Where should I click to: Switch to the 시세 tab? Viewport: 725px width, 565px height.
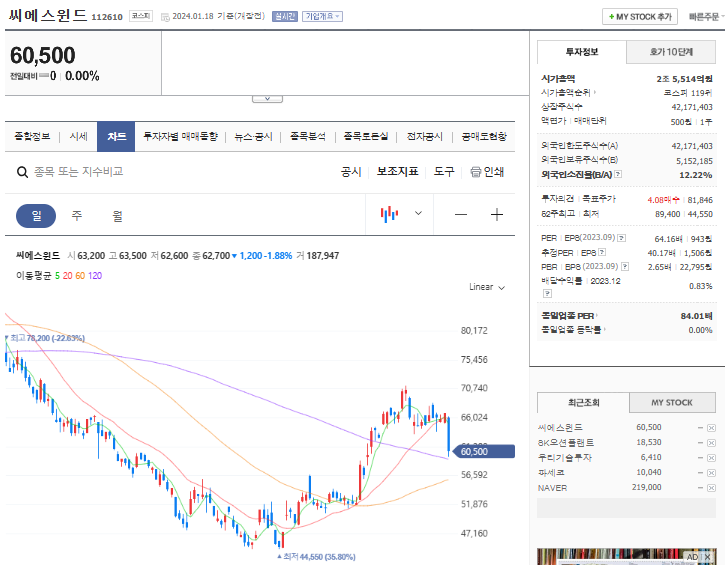pos(79,136)
